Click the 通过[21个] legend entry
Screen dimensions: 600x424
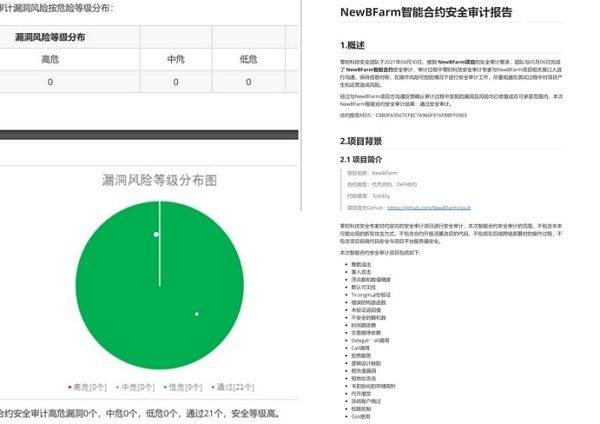[233, 387]
